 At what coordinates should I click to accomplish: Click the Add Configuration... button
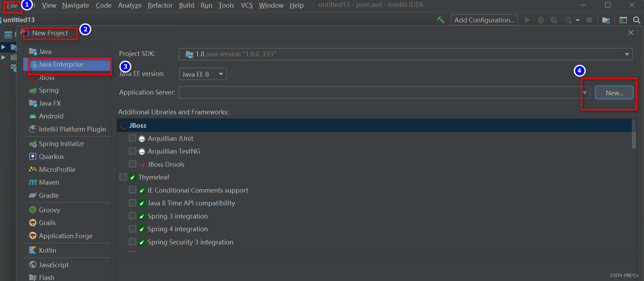tap(484, 20)
